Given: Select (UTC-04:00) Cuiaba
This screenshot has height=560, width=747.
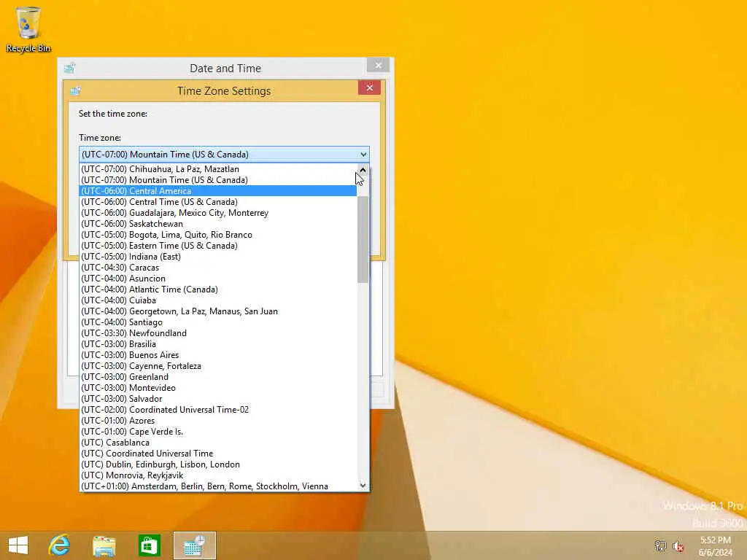Looking at the screenshot, I should coord(218,300).
